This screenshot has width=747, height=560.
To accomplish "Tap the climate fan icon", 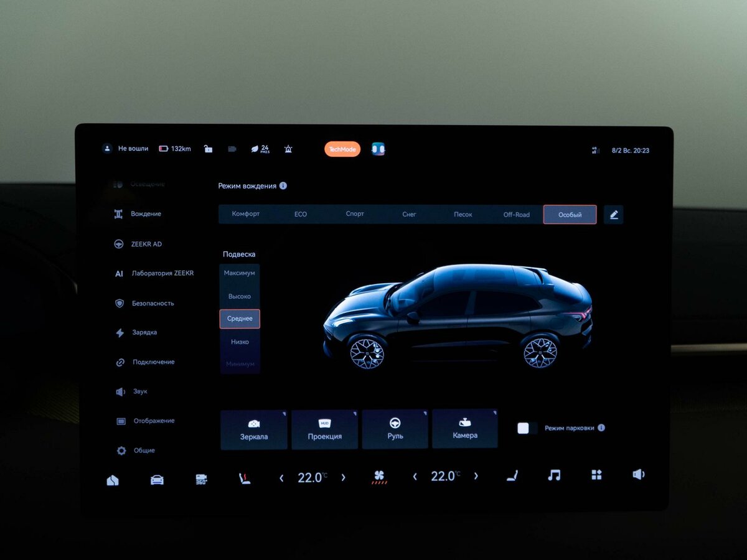I will 379,477.
